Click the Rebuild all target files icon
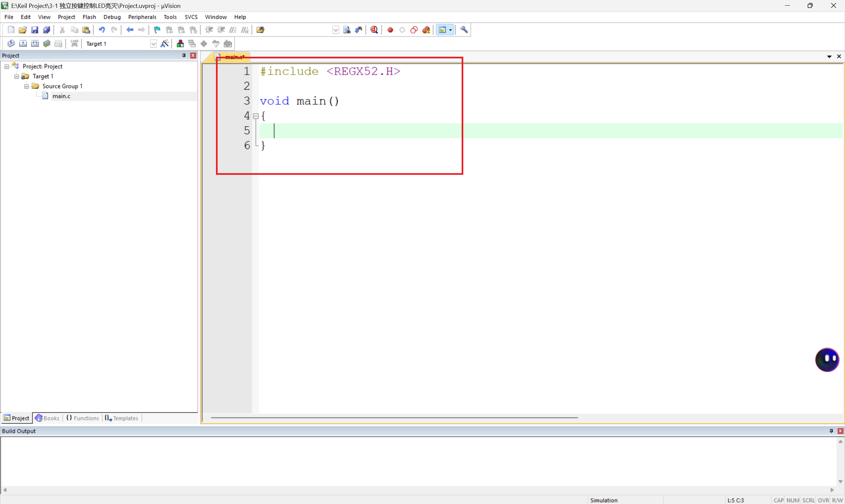Viewport: 845px width, 504px height. click(35, 44)
